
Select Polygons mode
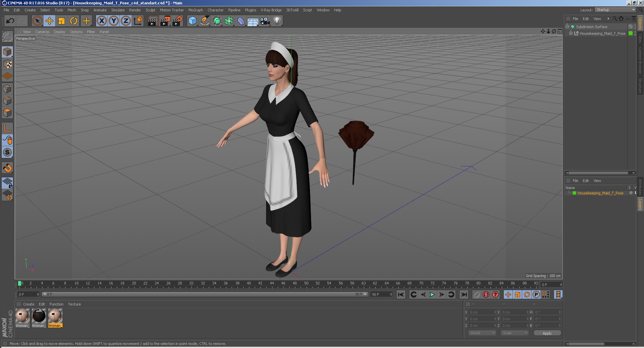tap(7, 113)
